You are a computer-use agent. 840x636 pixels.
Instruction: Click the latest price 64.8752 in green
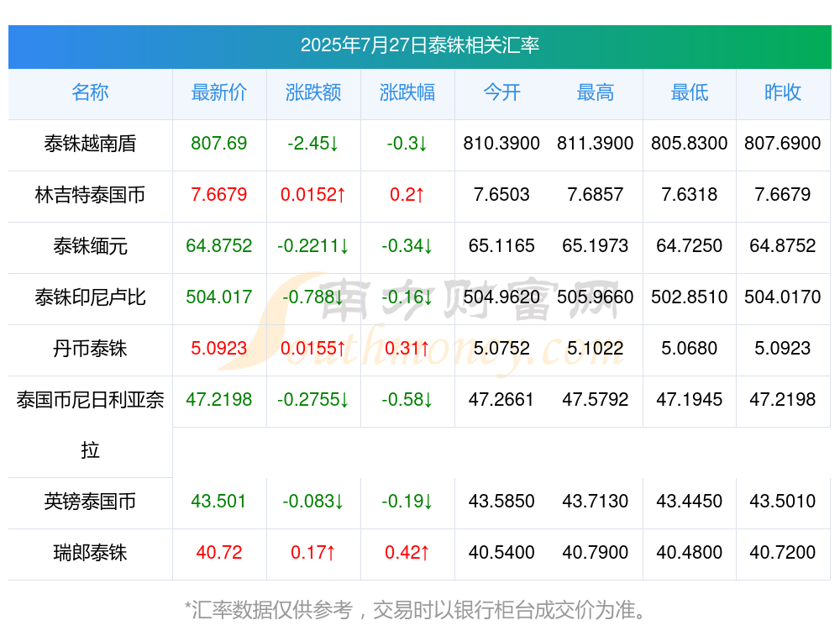click(x=219, y=246)
